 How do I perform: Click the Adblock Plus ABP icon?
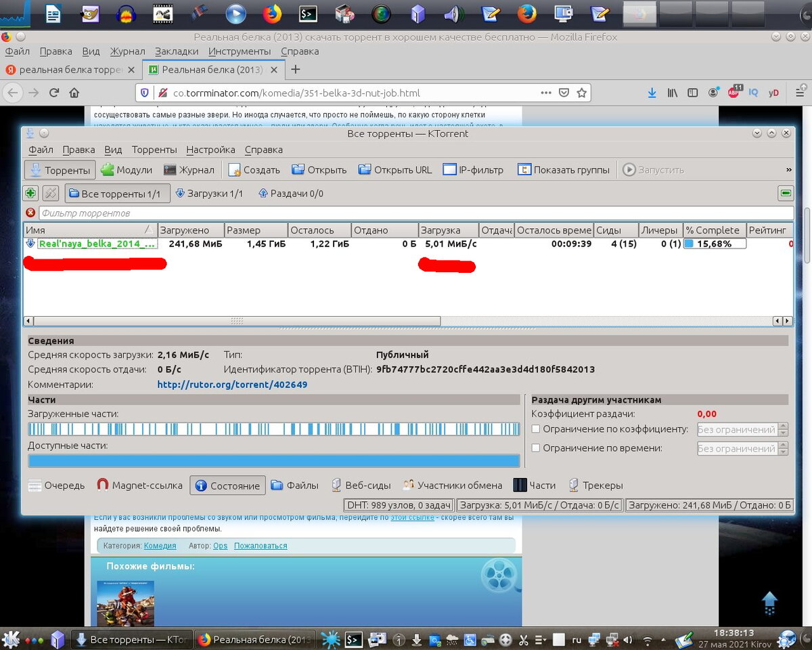pyautogui.click(x=734, y=93)
